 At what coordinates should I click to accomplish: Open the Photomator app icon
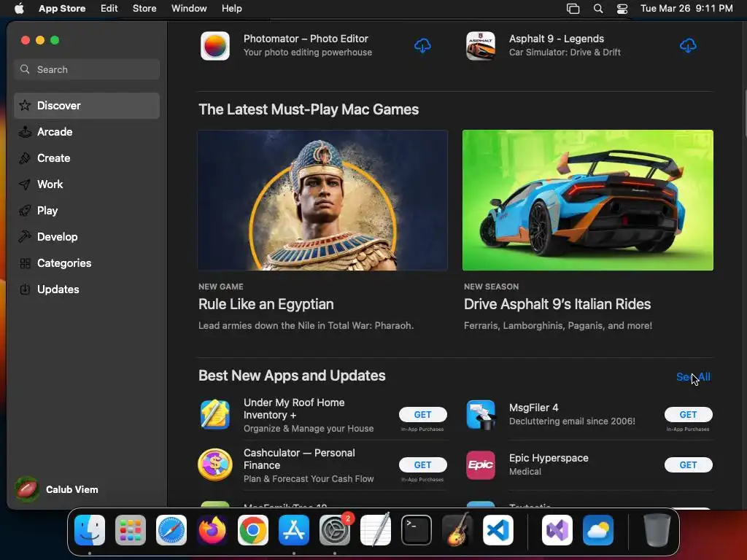[x=215, y=46]
